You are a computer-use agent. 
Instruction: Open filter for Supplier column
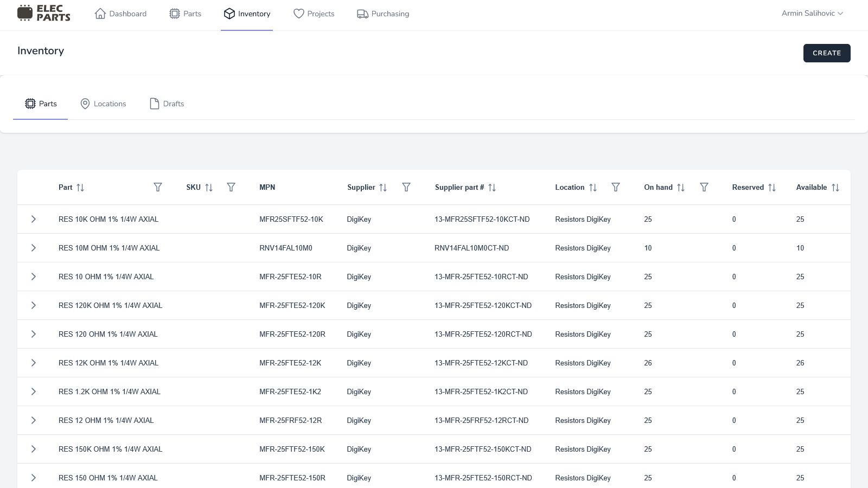tap(406, 187)
